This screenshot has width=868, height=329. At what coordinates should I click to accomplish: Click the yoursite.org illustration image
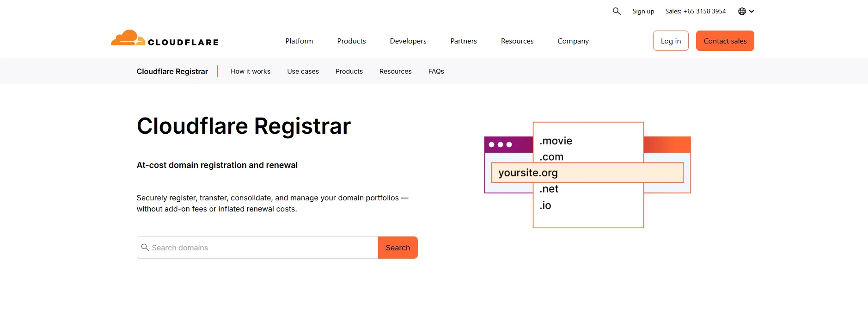click(x=587, y=175)
